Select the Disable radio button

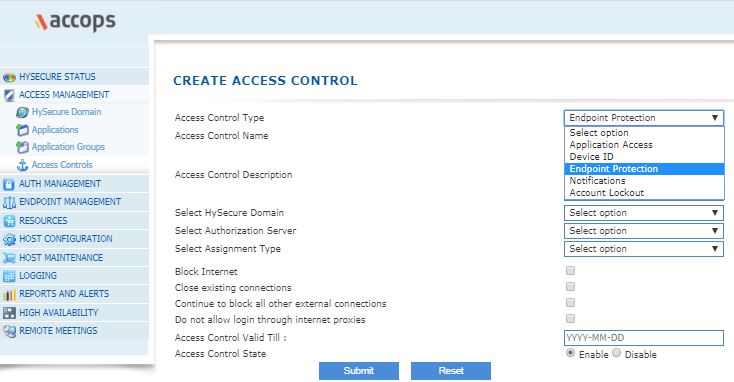pyautogui.click(x=617, y=353)
